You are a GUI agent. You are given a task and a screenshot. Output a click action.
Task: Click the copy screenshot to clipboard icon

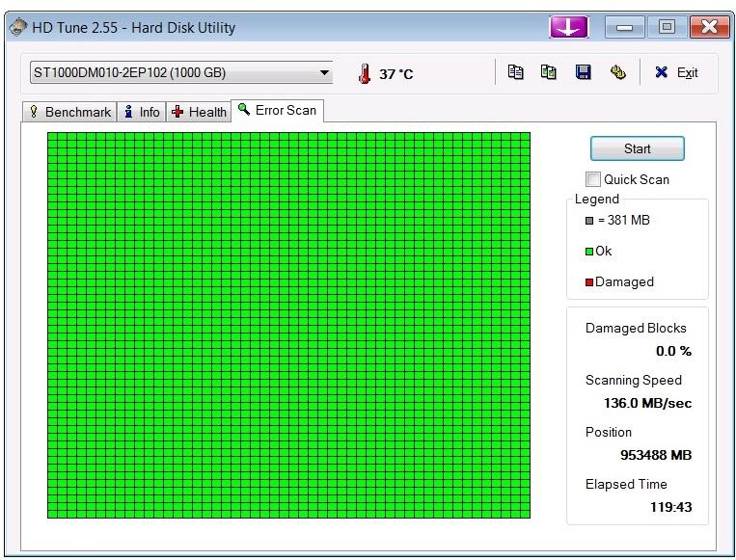coord(549,72)
